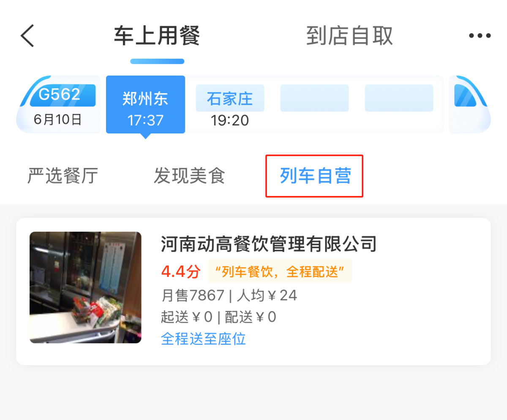Open restaurant photo thumbnail
Image resolution: width=507 pixels, height=420 pixels.
tap(85, 287)
